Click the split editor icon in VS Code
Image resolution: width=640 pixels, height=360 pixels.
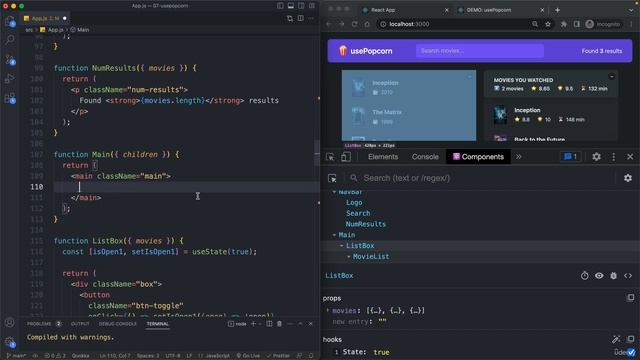click(301, 18)
